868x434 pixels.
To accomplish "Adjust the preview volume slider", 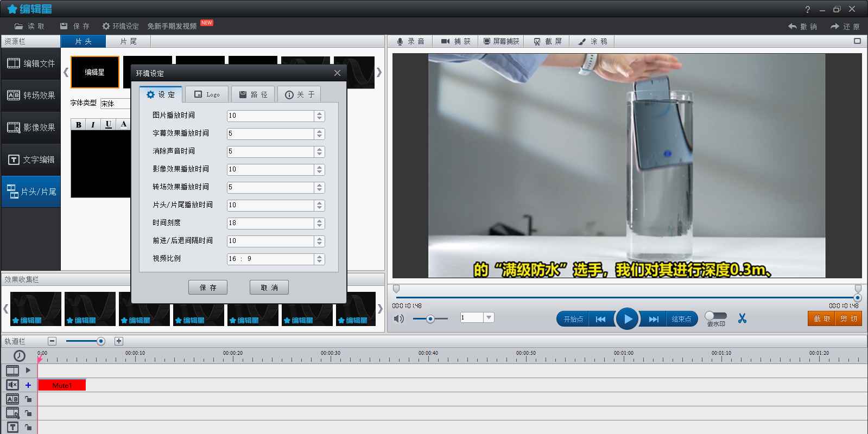I will (430, 319).
